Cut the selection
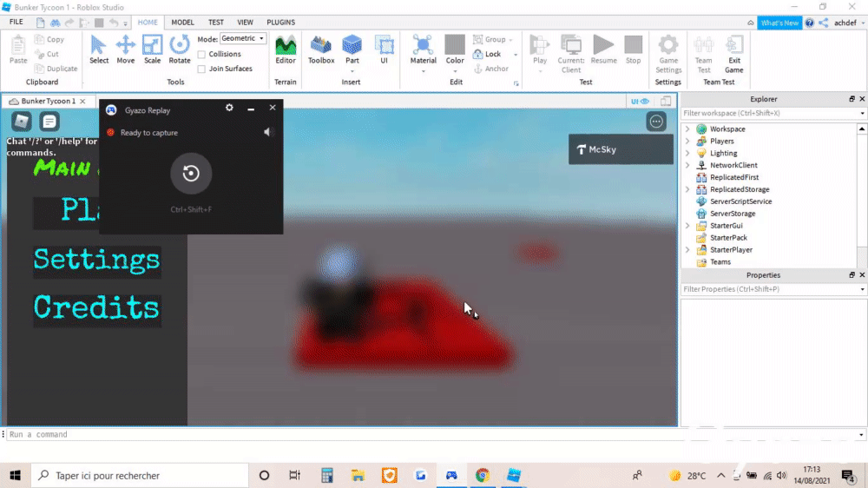Viewport: 868px width, 488px height. pyautogui.click(x=47, y=54)
